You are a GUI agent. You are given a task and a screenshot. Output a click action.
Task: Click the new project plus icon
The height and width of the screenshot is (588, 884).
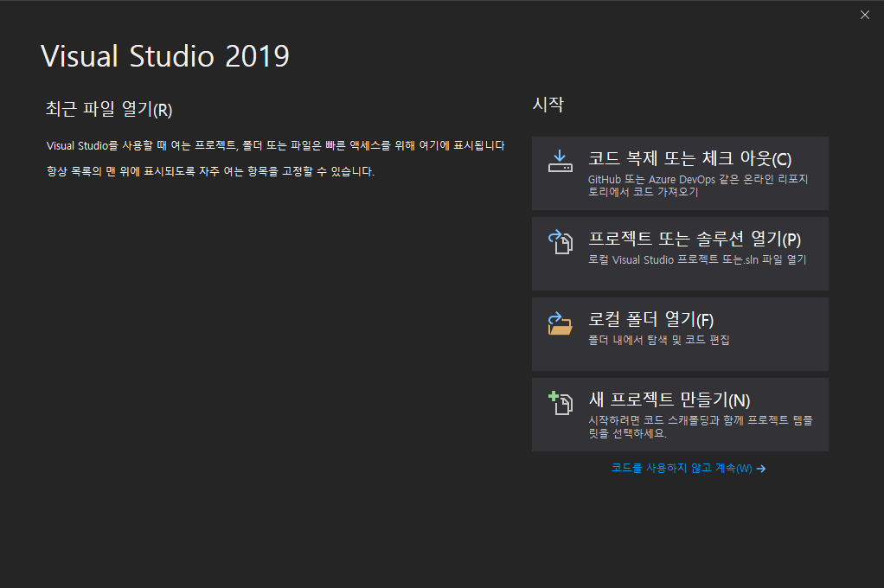coord(561,403)
